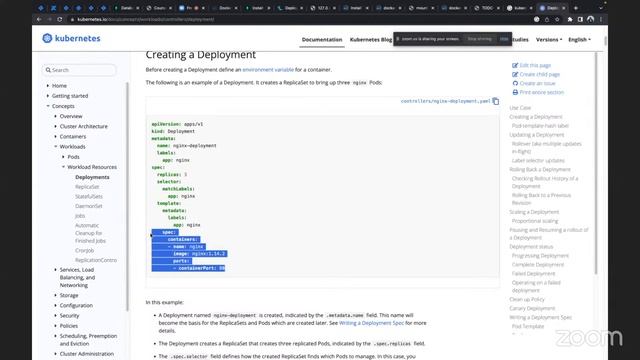This screenshot has height=360, width=640.
Task: Click Hide in screen-share bar
Action: click(504, 39)
